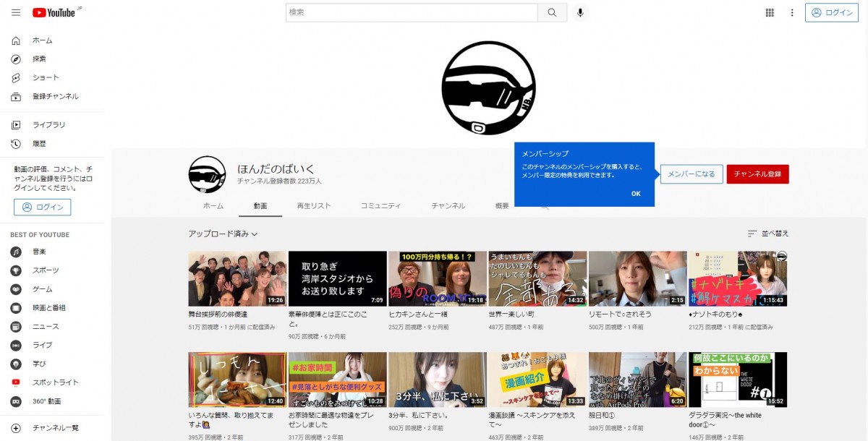The image size is (868, 441).
Task: Switch to the 再生リスト tab
Action: [314, 206]
